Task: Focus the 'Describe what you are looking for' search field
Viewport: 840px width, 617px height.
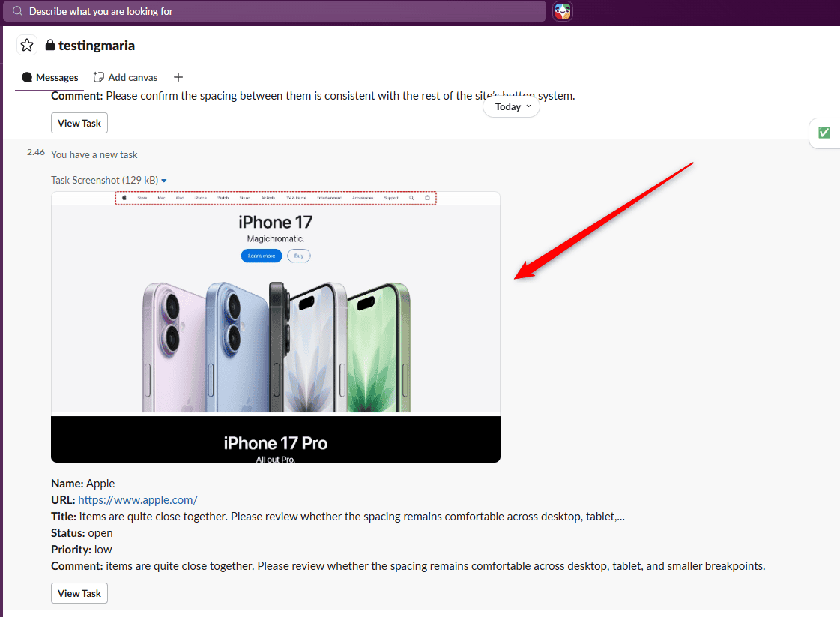Action: (275, 11)
